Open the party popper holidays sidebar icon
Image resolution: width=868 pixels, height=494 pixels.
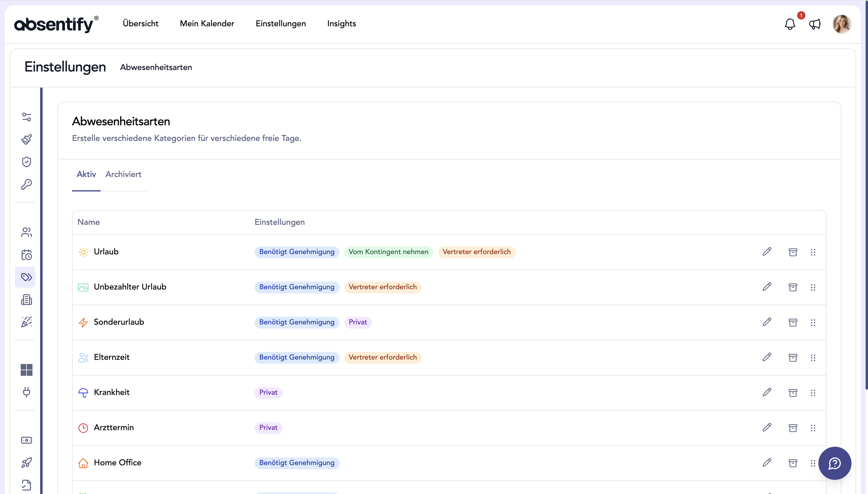click(x=27, y=322)
